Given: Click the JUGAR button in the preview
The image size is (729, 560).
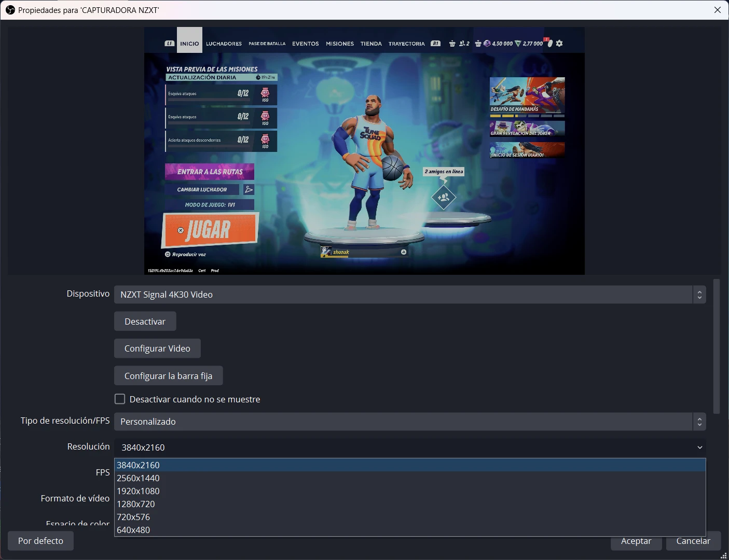Looking at the screenshot, I should coord(210,230).
